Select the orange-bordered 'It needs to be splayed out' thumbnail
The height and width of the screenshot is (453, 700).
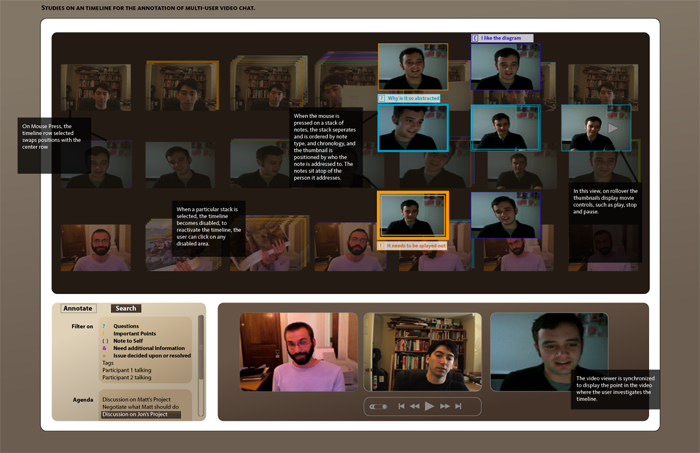coord(412,215)
